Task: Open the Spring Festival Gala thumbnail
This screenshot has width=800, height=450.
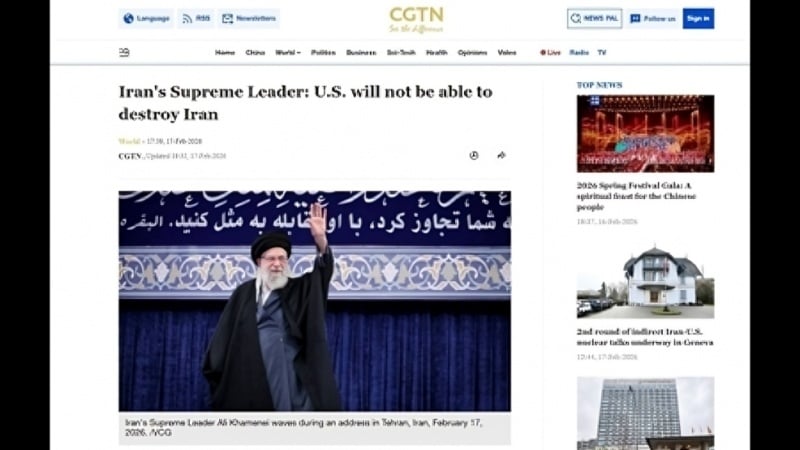Action: click(x=645, y=134)
